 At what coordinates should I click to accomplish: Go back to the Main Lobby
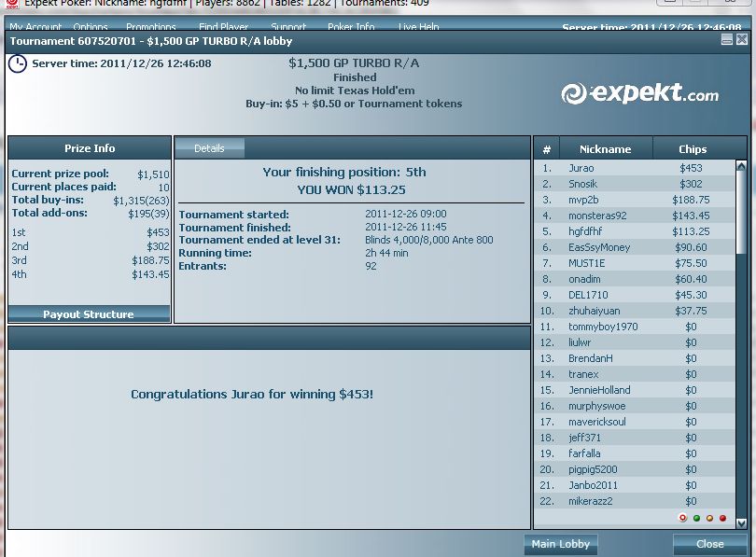pos(561,544)
